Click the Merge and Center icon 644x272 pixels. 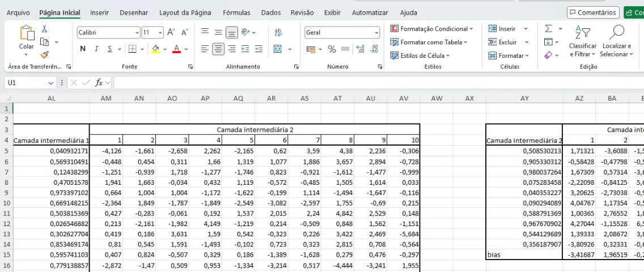point(278,49)
